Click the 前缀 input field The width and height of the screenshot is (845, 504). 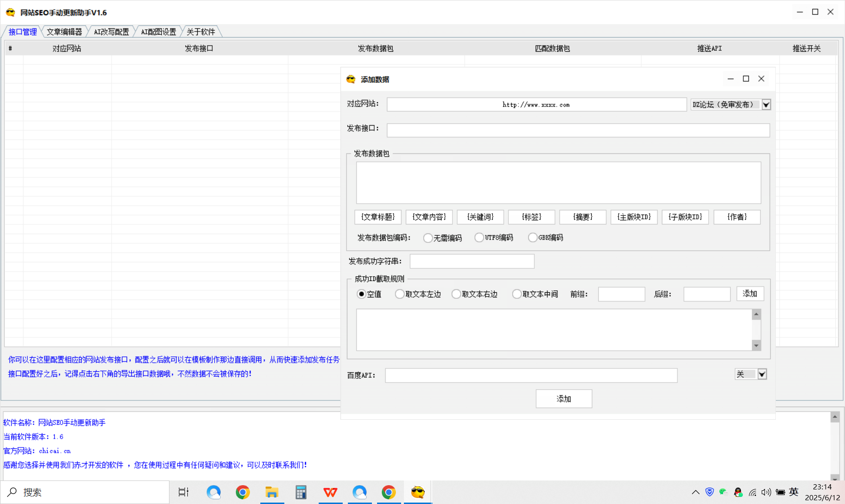click(x=621, y=294)
